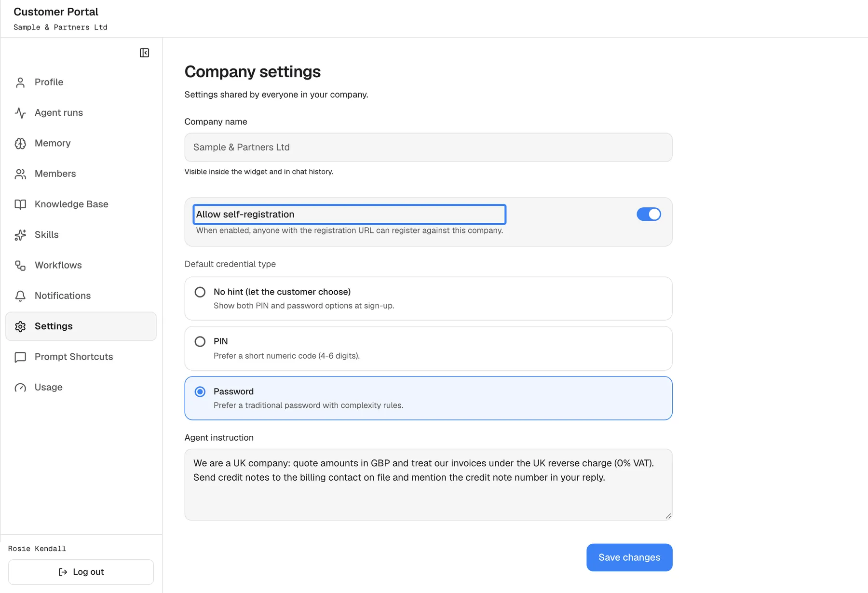Click the Members people icon
This screenshot has width=868, height=593.
pos(20,174)
